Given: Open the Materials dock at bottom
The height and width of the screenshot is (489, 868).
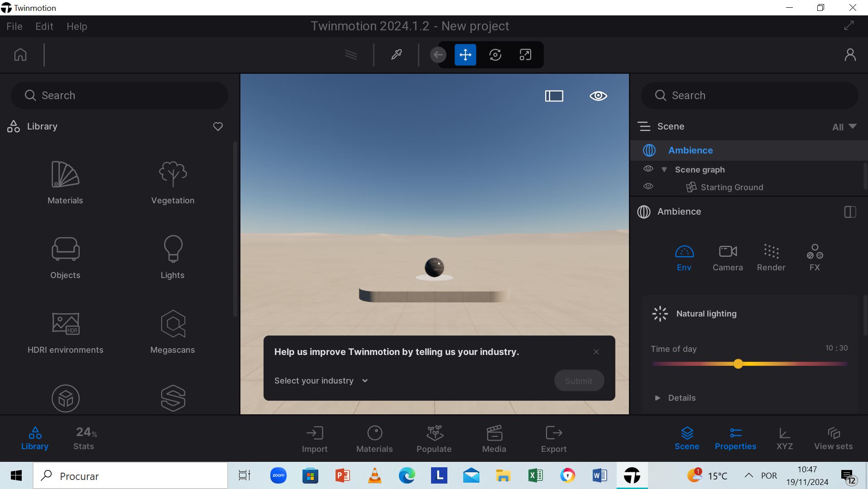Looking at the screenshot, I should (x=374, y=439).
